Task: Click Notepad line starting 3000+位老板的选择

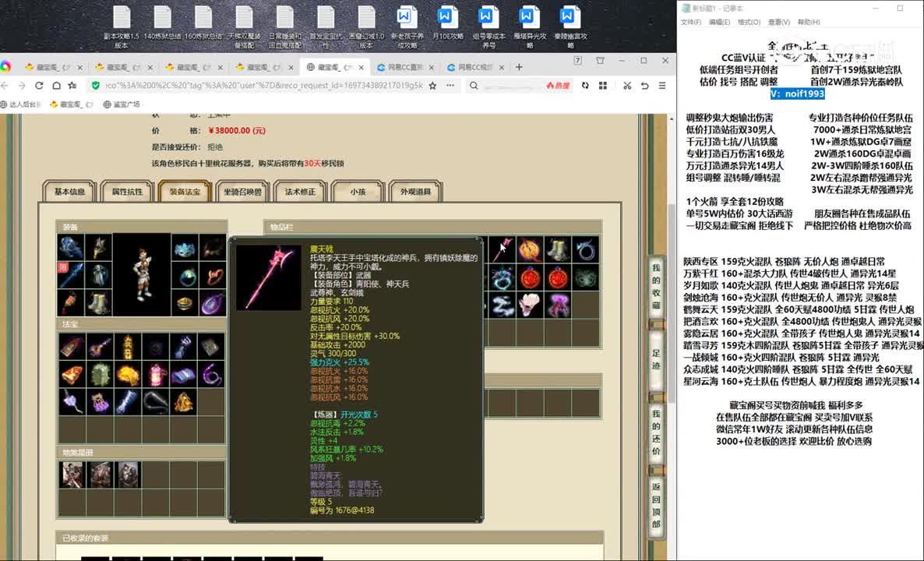Action: pos(793,441)
